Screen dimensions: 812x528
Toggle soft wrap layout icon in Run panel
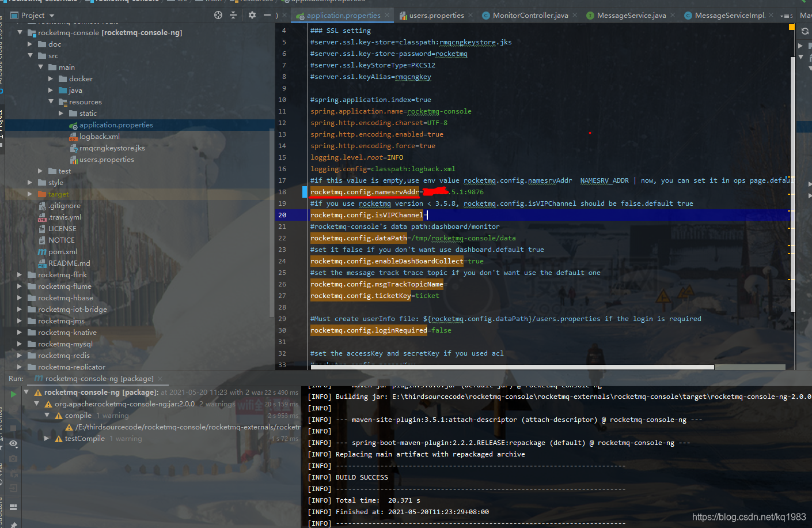tap(13, 507)
